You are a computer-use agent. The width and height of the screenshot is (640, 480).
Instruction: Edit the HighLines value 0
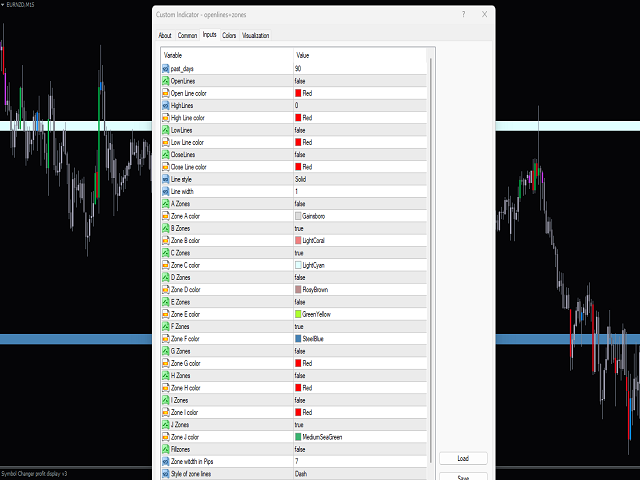(360, 105)
